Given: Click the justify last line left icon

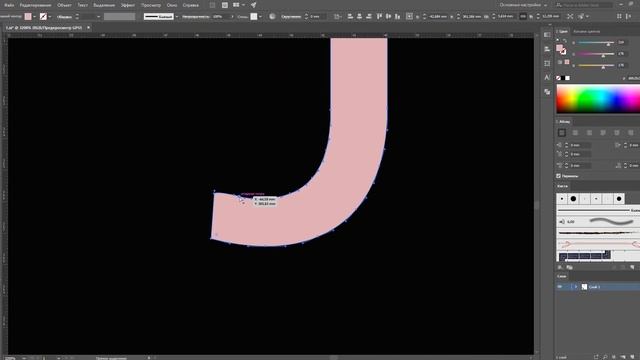Looking at the screenshot, I should (603, 133).
